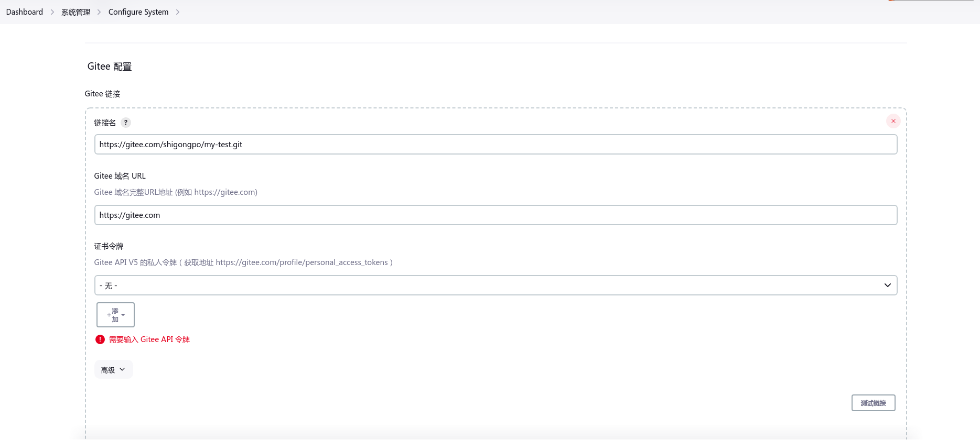Click the help icon beside 链接名
The image size is (980, 440).
tap(126, 123)
